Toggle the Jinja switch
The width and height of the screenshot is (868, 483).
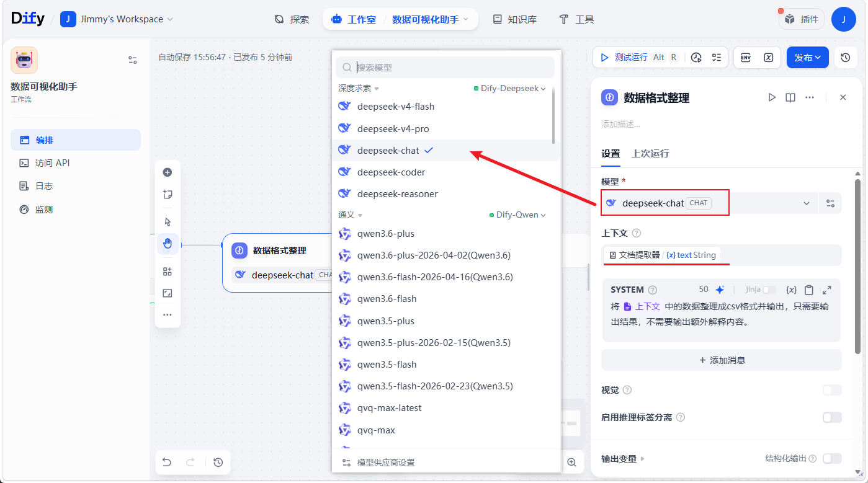769,290
